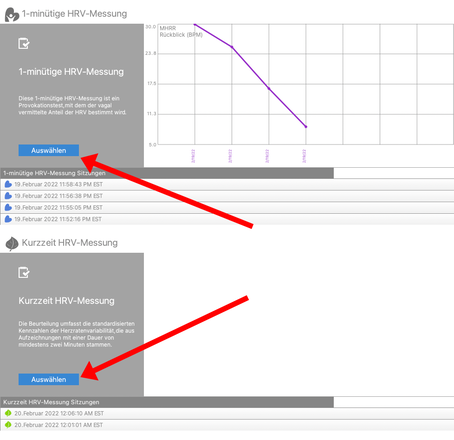The image size is (454, 440).
Task: Click blue heart icon of 11:55:05 PM session
Action: (8, 208)
